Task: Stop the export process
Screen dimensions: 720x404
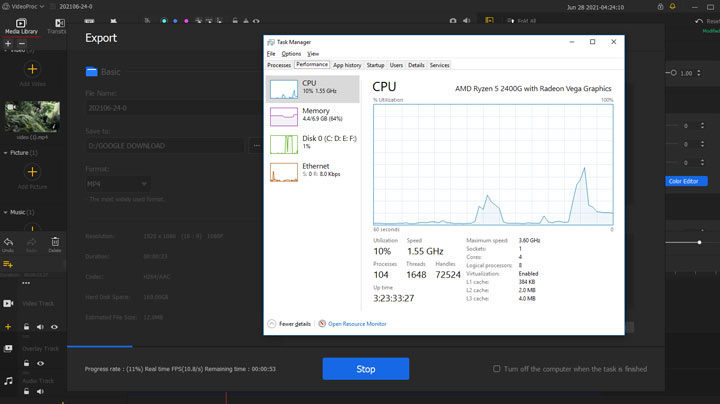Action: (x=366, y=369)
